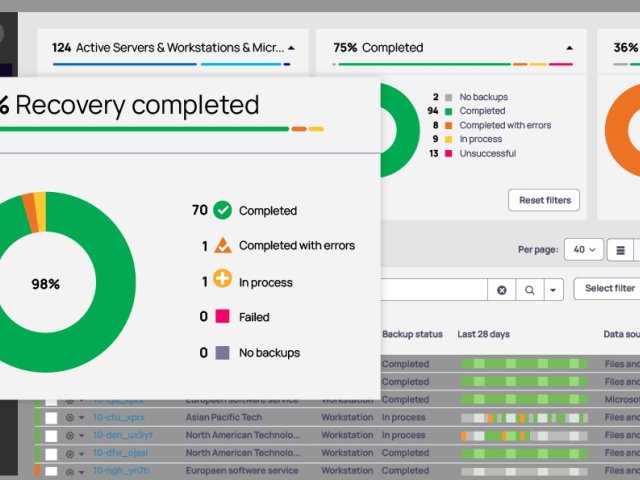Click the Failed pink swatch
Viewport: 640px width, 480px height.
[x=222, y=316]
